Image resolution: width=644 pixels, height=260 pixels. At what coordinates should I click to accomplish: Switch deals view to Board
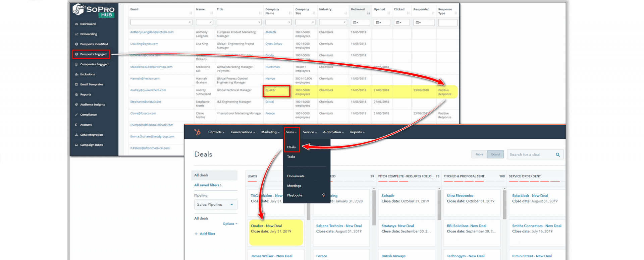tap(495, 154)
